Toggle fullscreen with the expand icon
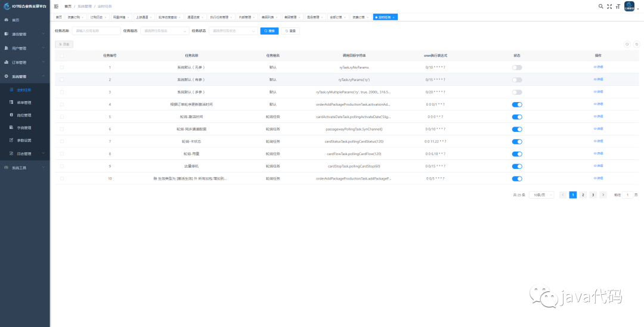Screen dimensions: 644x327 click(x=609, y=6)
